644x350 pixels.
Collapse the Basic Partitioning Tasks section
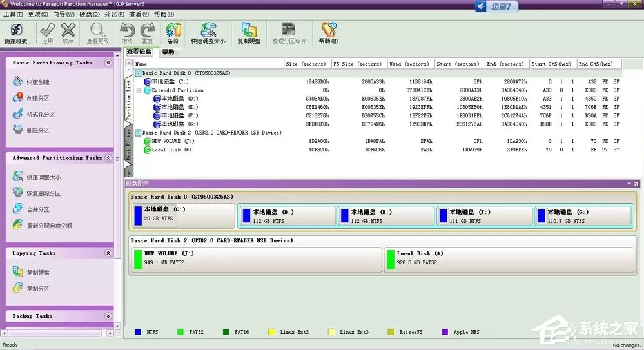click(108, 63)
